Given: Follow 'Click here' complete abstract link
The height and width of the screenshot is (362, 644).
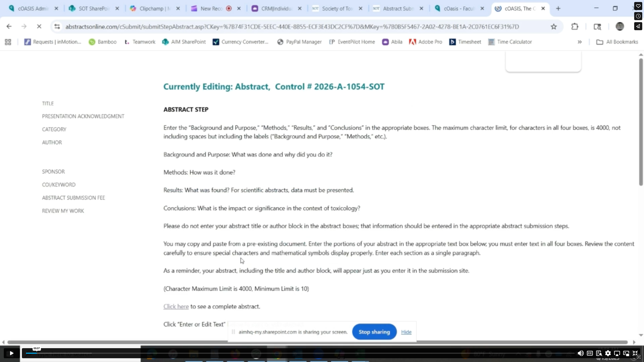Looking at the screenshot, I should 176,306.
